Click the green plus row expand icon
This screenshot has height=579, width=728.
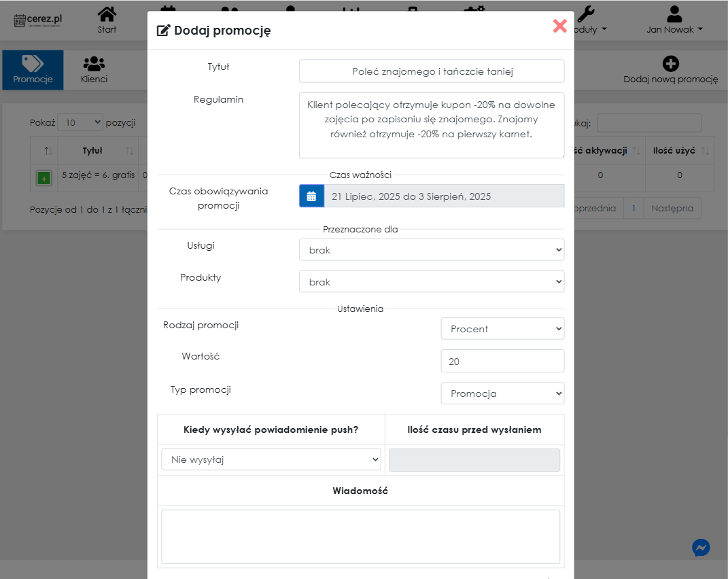click(44, 178)
